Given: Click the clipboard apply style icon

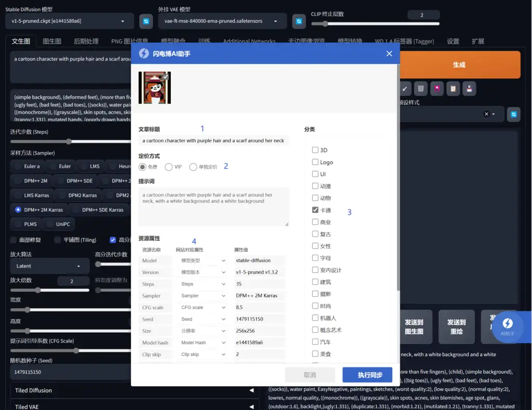Looking at the screenshot, I should (453, 89).
